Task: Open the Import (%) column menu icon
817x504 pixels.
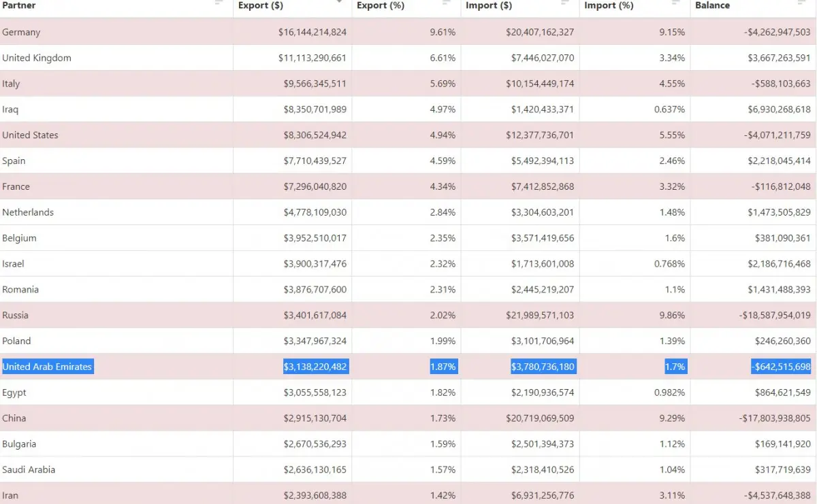Action: [675, 3]
